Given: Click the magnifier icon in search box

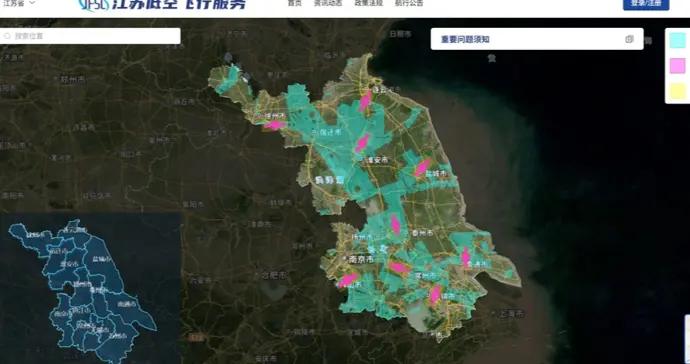Looking at the screenshot, I should click(7, 36).
